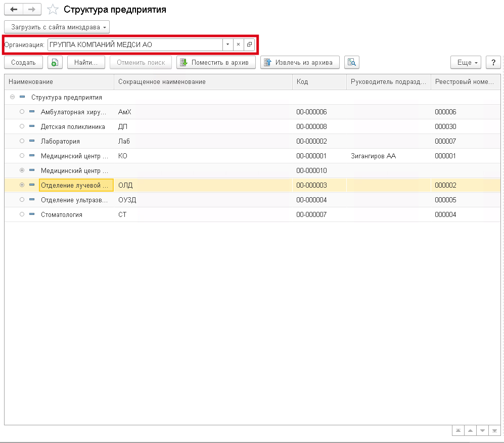This screenshot has width=504, height=443.
Task: Open the Организация field dropdown arrow
Action: [227, 45]
